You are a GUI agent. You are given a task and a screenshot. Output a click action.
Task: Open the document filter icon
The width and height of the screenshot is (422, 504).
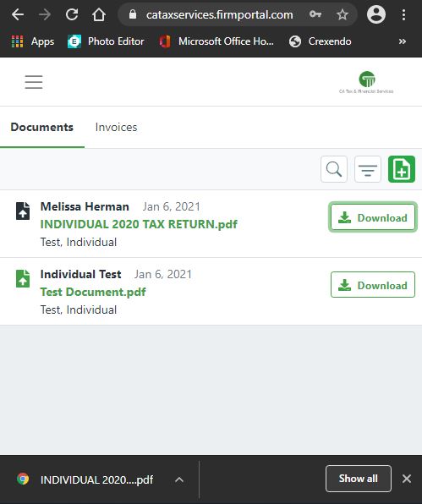(368, 169)
